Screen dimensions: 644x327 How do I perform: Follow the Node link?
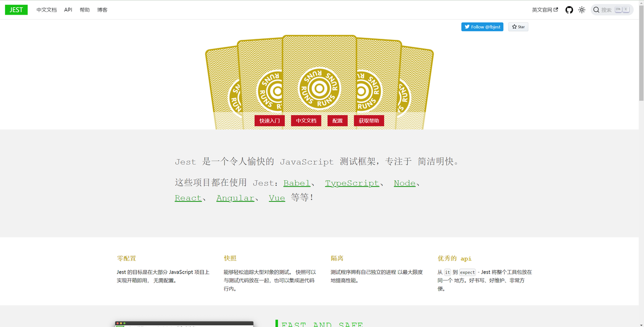(x=405, y=183)
